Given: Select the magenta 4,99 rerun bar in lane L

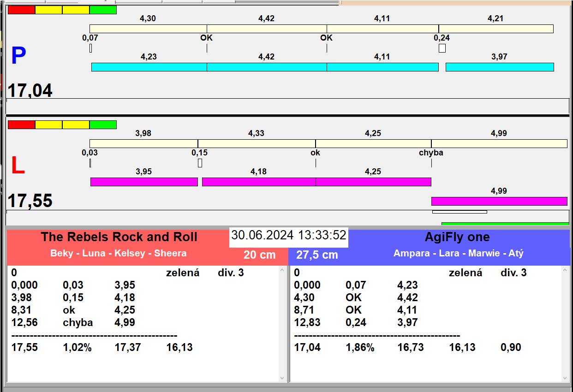Looking at the screenshot, I should point(499,201).
